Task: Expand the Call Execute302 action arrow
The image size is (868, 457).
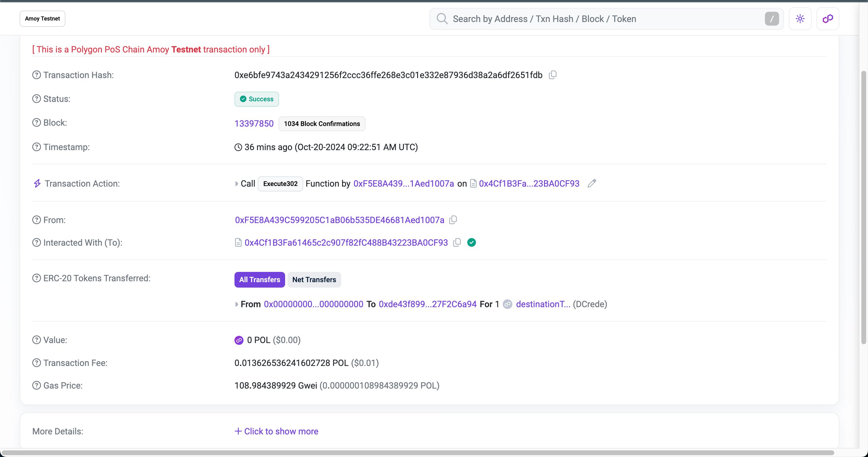Action: 236,184
